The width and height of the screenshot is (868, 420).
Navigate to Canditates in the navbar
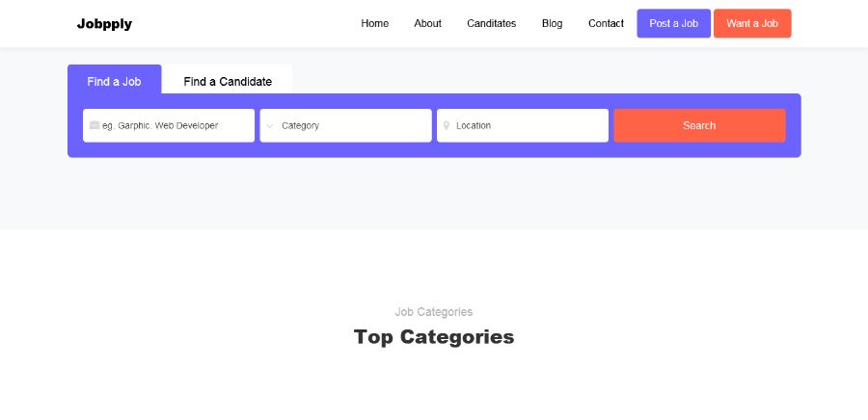pos(491,23)
